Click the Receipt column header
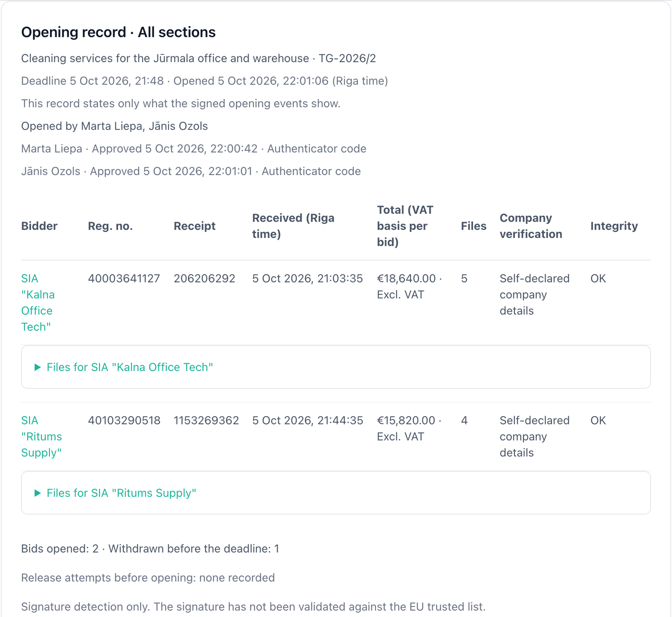The height and width of the screenshot is (617, 672). point(194,226)
